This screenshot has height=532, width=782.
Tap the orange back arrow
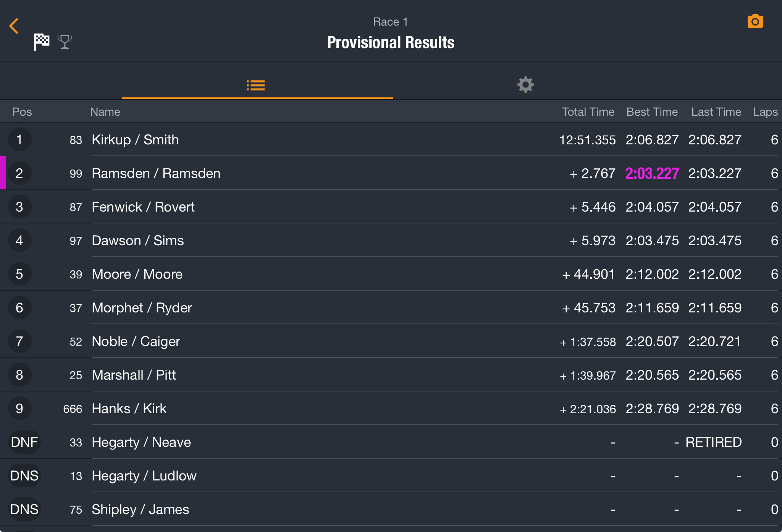pyautogui.click(x=14, y=26)
